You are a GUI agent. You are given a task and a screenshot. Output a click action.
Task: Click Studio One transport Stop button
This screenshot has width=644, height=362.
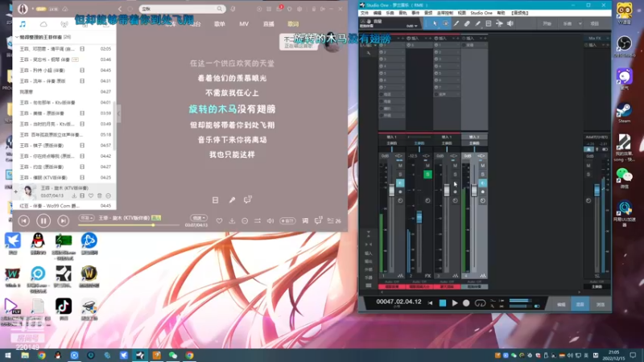(x=442, y=303)
